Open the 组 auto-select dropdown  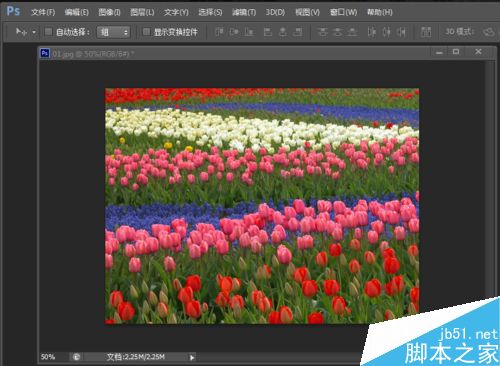(x=113, y=32)
